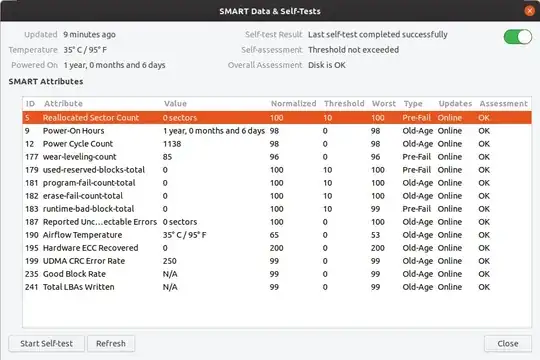The image size is (540, 360).
Task: Select the Reallocated Sector Count row
Action: coord(277,118)
